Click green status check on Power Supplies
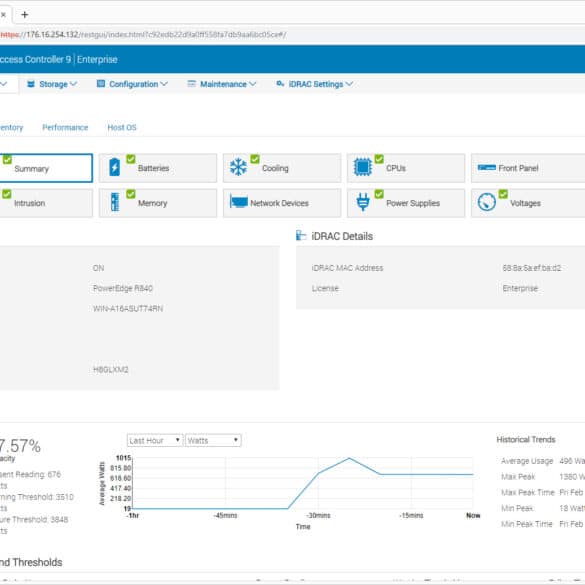Screen dimensions: 585x585 379,194
